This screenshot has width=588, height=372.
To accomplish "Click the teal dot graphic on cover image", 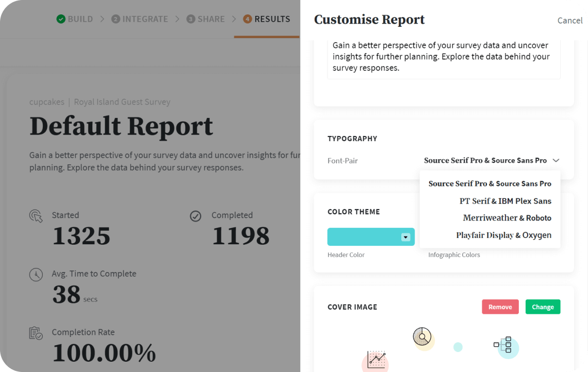I will pos(458,347).
